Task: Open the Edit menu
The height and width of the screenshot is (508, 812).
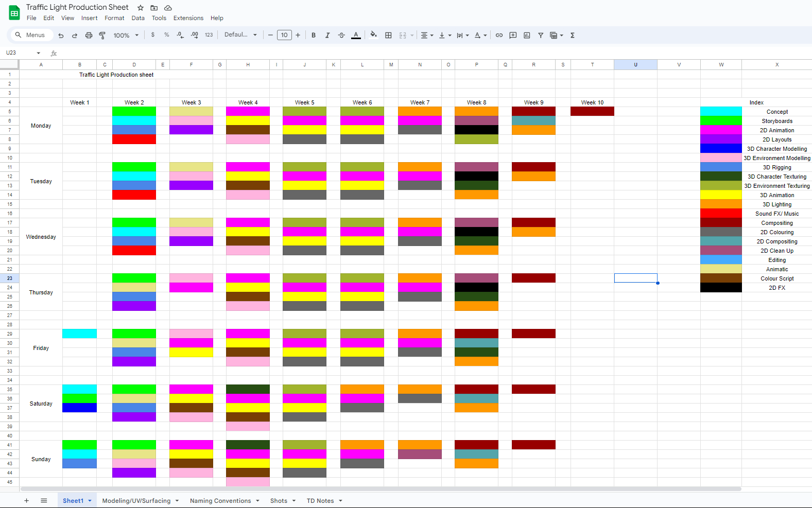Action: point(49,18)
